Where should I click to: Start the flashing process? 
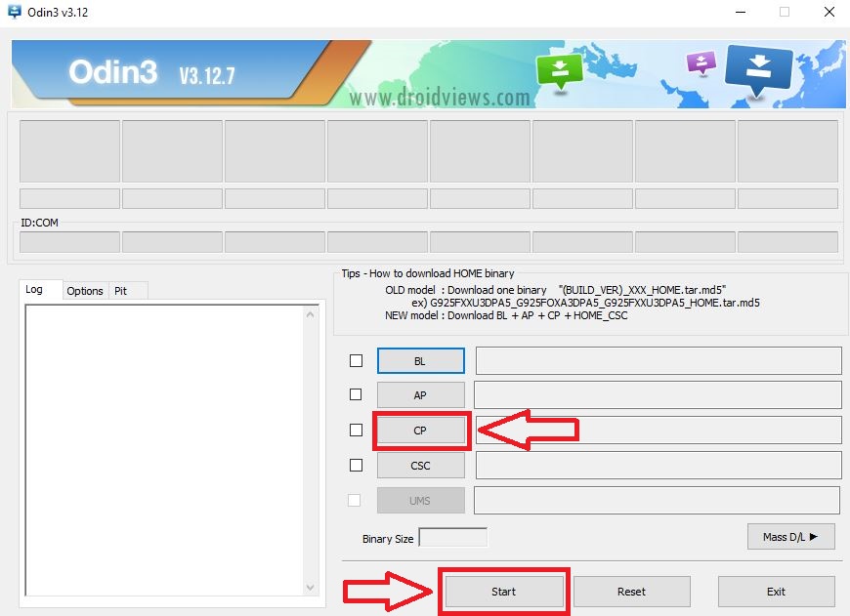point(503,592)
